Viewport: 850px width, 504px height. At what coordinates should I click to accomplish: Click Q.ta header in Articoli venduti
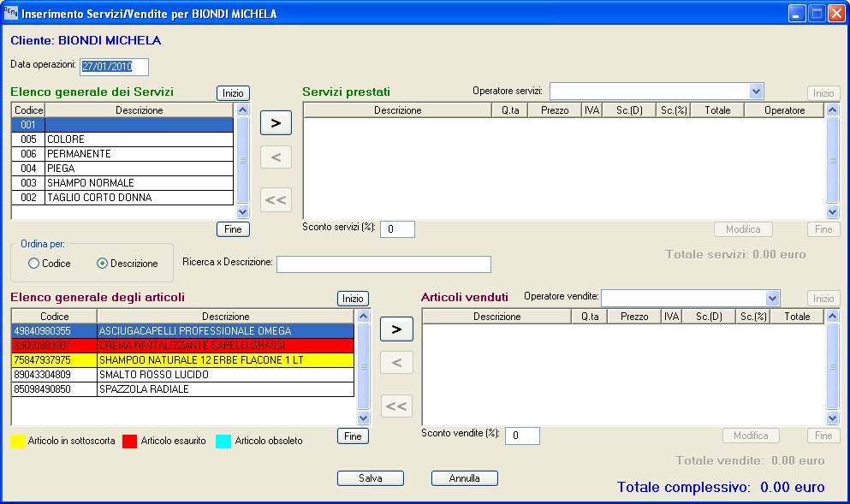point(590,316)
